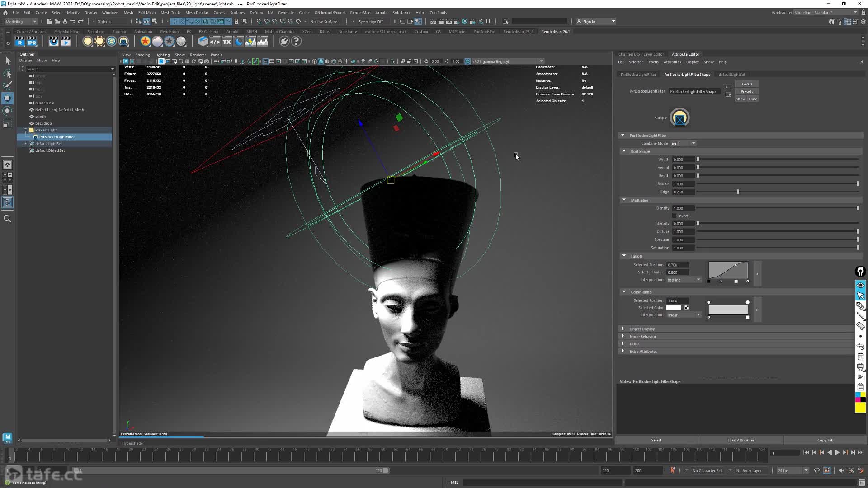Click the viewport camera snapshot icon
The width and height of the screenshot is (868, 488).
(207, 61)
